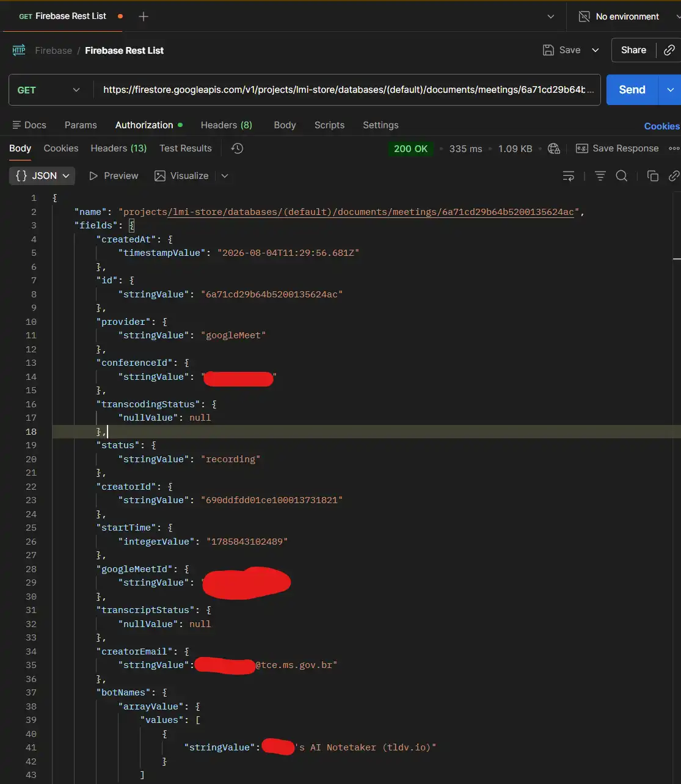Viewport: 681px width, 784px height.
Task: Switch to Preview mode
Action: tap(114, 176)
